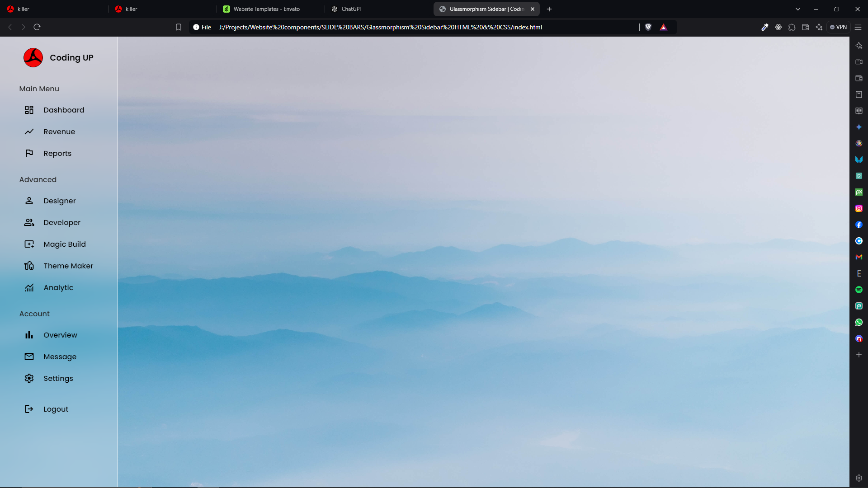Switch to the first killer tab
868x488 pixels.
(x=53, y=9)
